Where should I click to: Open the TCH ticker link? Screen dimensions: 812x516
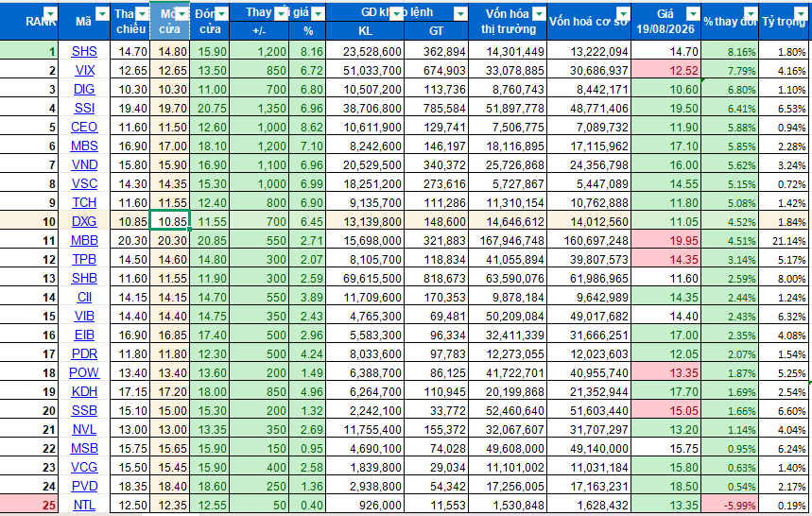click(84, 202)
